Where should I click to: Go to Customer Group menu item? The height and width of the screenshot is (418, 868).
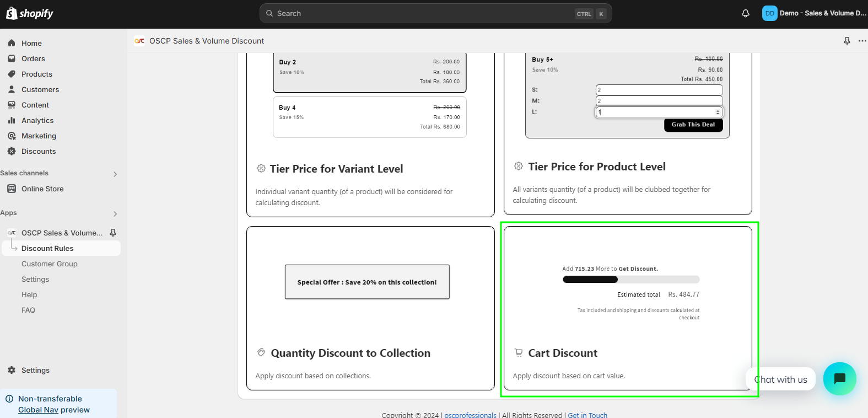click(x=50, y=264)
